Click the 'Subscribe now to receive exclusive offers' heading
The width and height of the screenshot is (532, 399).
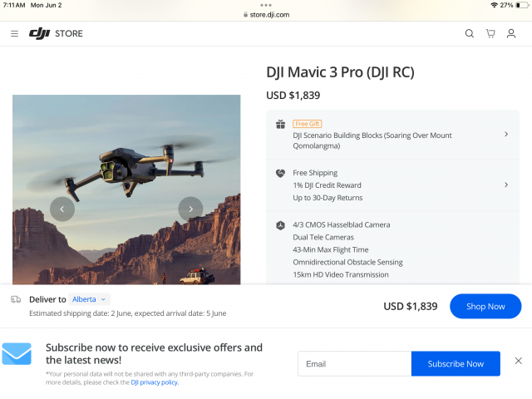click(x=154, y=353)
